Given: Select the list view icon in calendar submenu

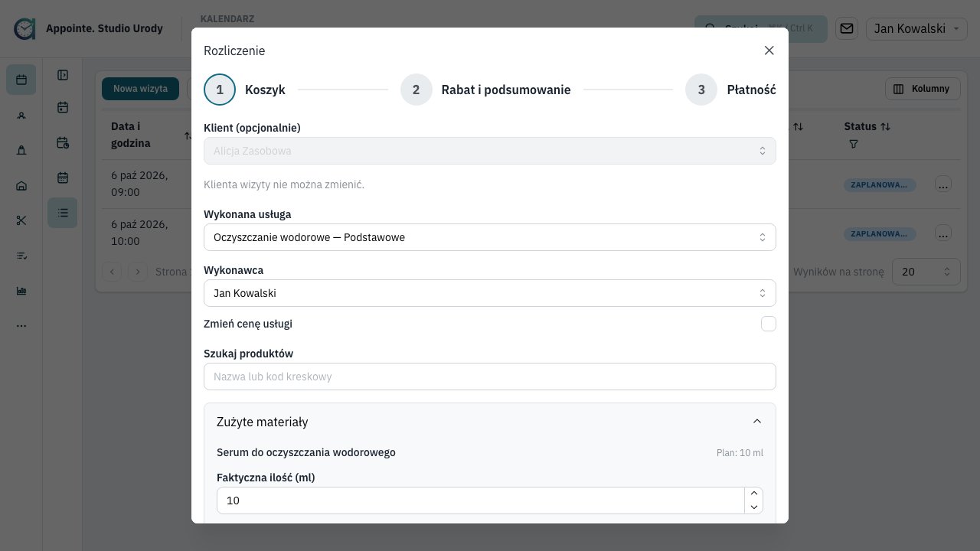Looking at the screenshot, I should [x=63, y=213].
